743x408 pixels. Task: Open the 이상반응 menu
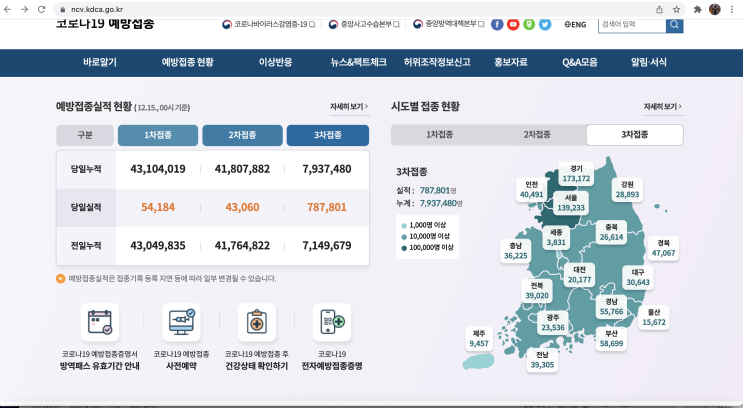275,62
